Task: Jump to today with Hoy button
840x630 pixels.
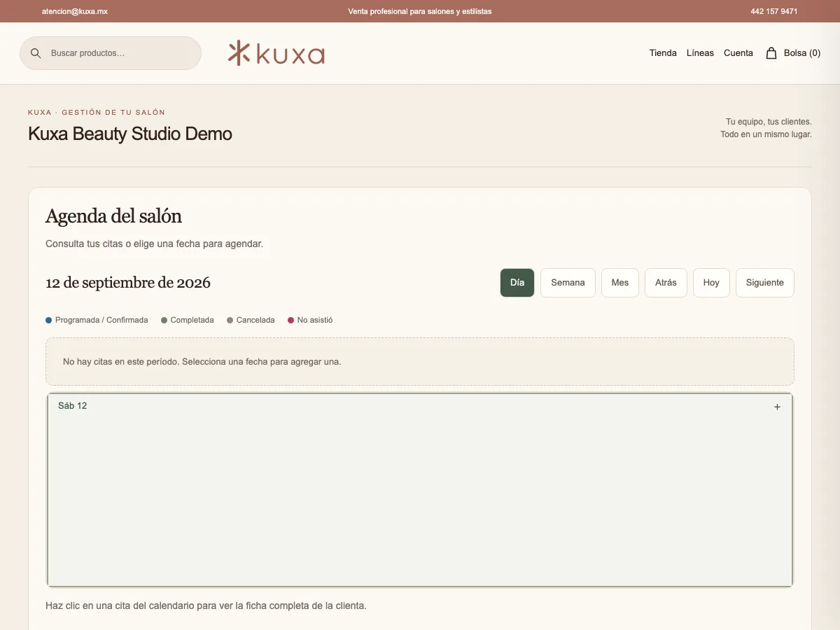Action: (711, 283)
